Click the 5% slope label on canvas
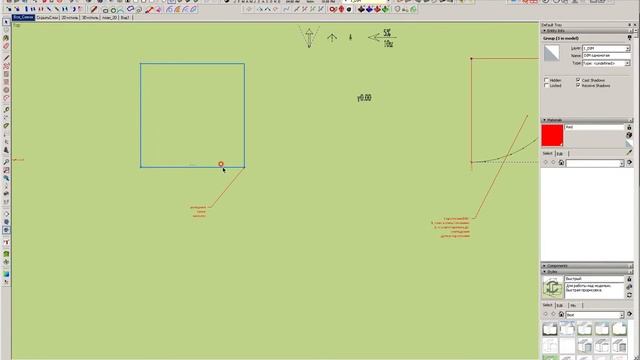The image size is (640, 360). (387, 33)
